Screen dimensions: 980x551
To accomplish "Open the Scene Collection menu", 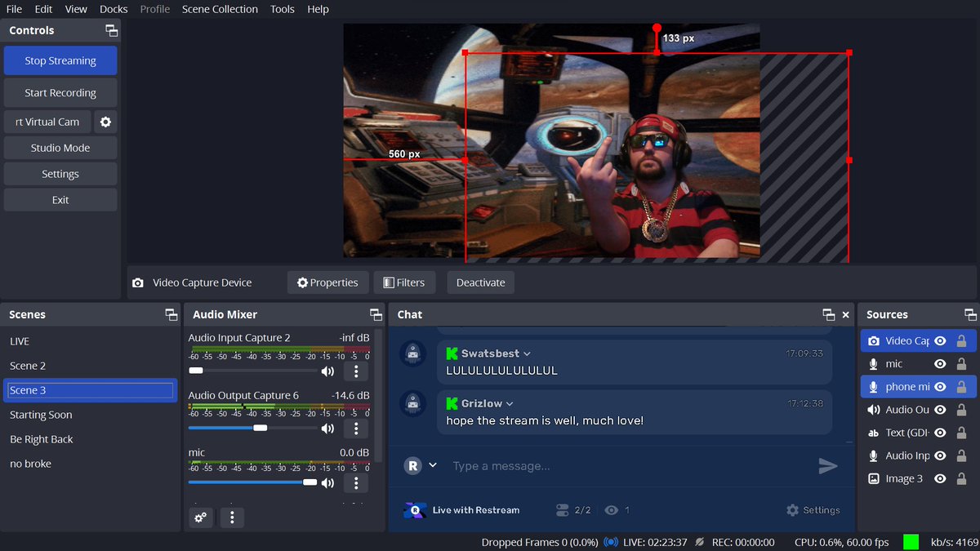I will (220, 9).
